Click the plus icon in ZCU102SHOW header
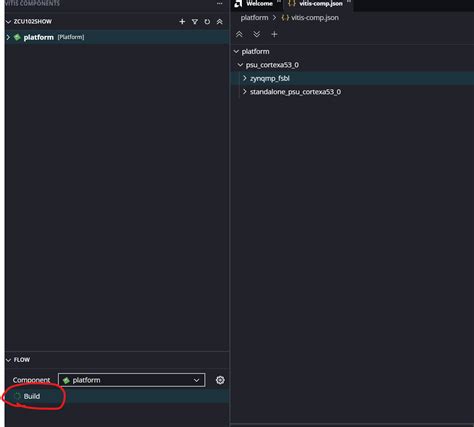Image resolution: width=474 pixels, height=427 pixels. coord(182,22)
